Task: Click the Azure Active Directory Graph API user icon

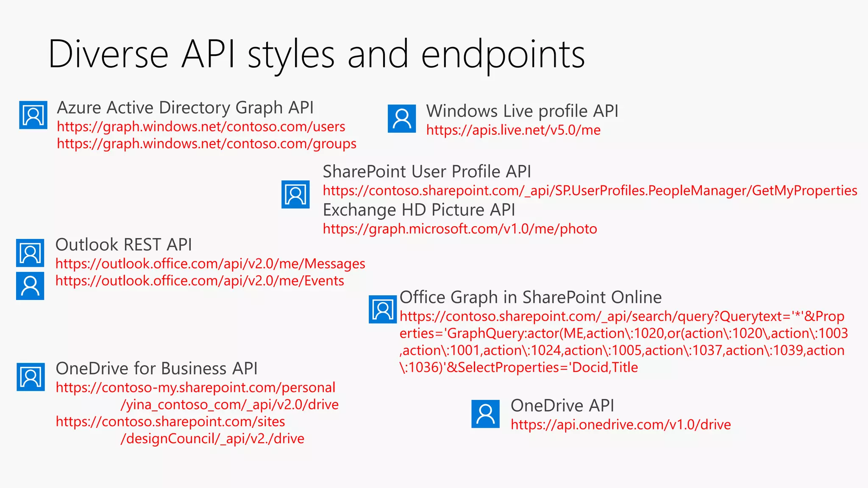Action: pyautogui.click(x=33, y=115)
